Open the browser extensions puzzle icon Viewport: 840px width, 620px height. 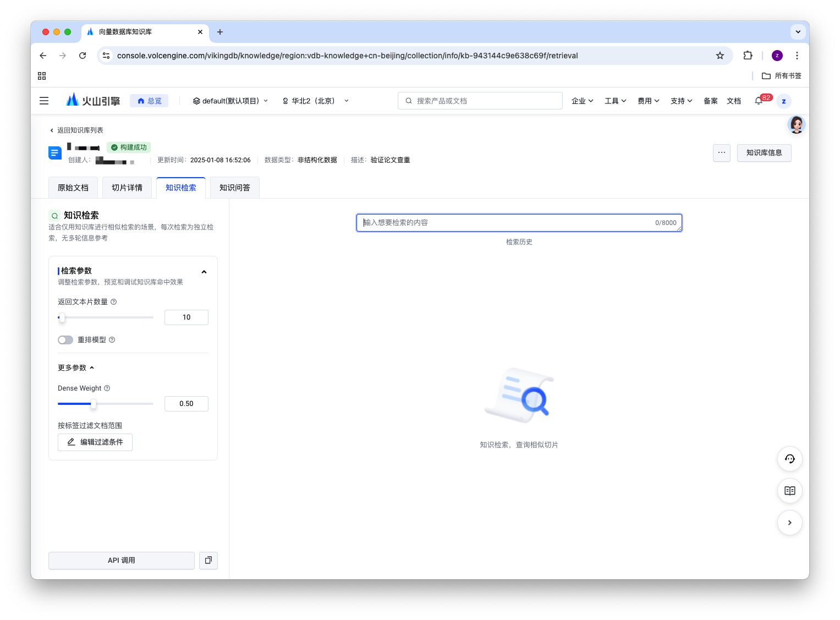pyautogui.click(x=748, y=56)
